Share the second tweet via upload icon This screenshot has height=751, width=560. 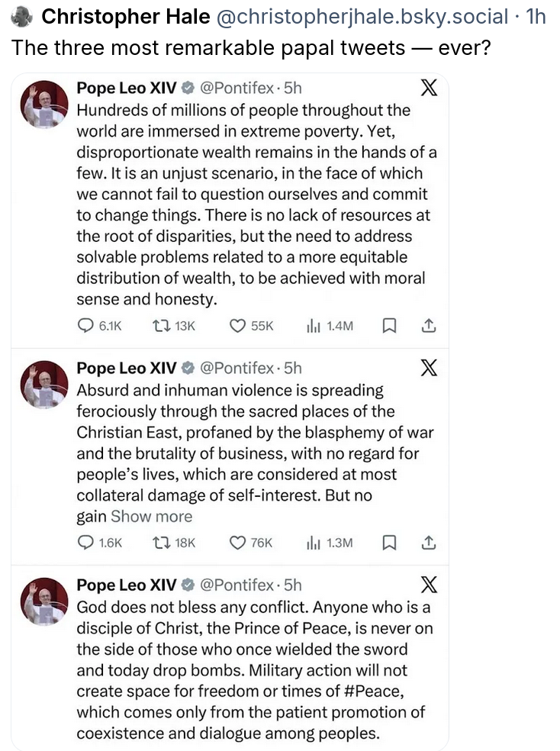coord(429,543)
